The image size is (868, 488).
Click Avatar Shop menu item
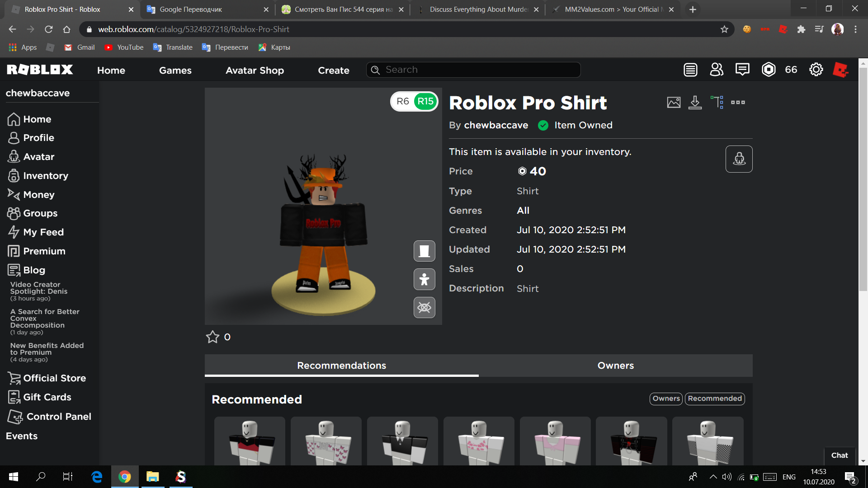255,70
